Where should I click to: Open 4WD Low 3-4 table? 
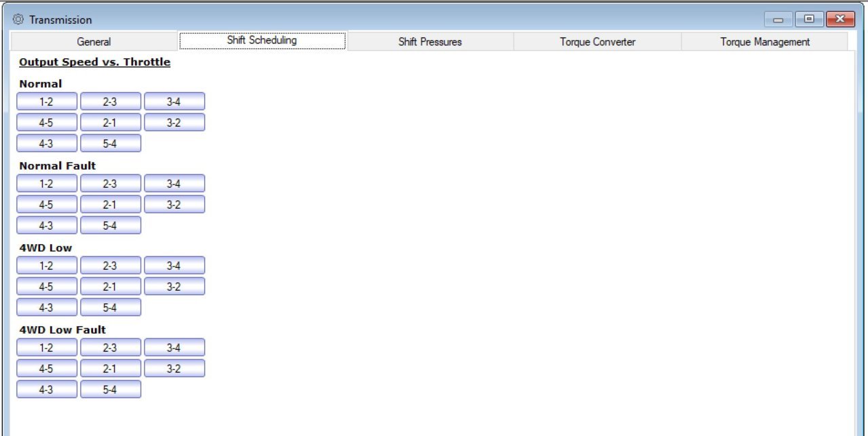click(x=174, y=266)
